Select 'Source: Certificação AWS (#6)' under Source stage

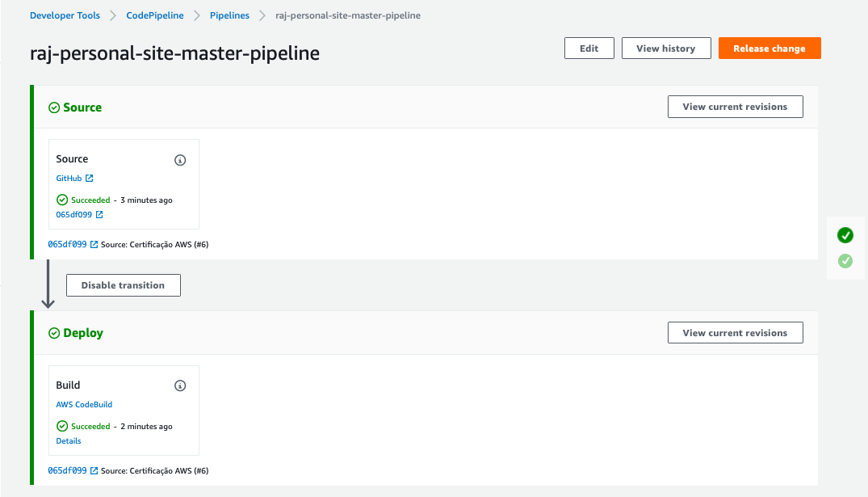click(155, 244)
